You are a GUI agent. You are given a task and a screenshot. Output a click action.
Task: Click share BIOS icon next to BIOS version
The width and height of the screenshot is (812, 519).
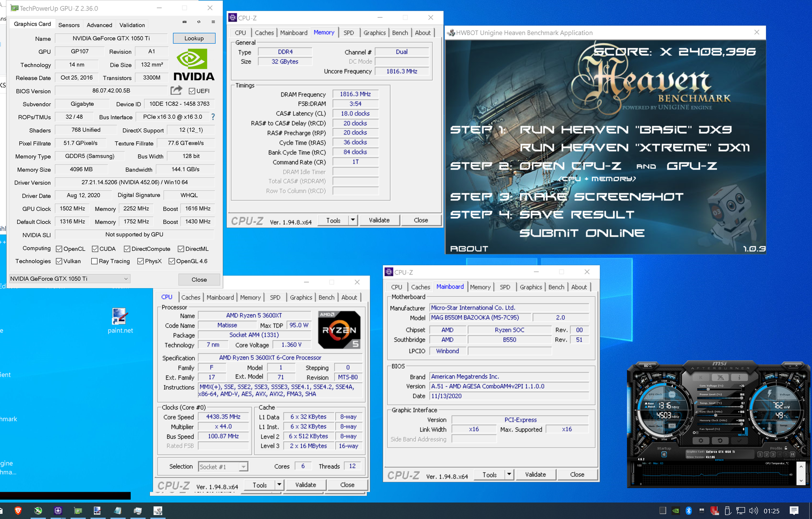(x=176, y=90)
